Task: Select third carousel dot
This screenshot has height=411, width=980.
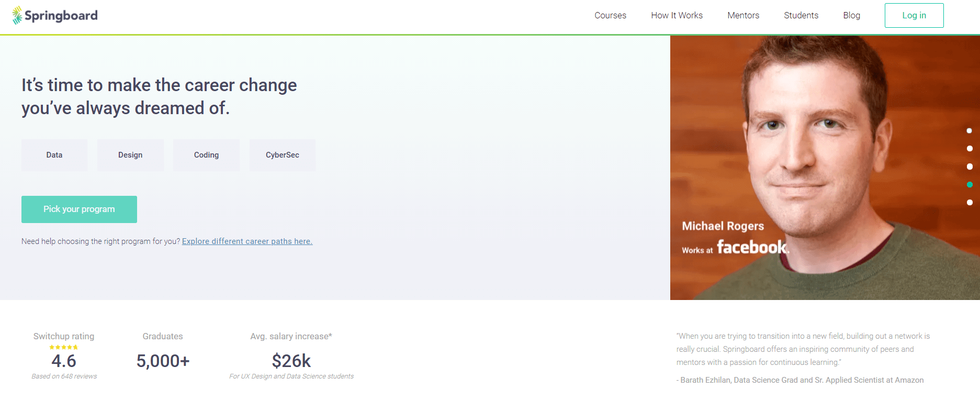Action: click(x=969, y=166)
